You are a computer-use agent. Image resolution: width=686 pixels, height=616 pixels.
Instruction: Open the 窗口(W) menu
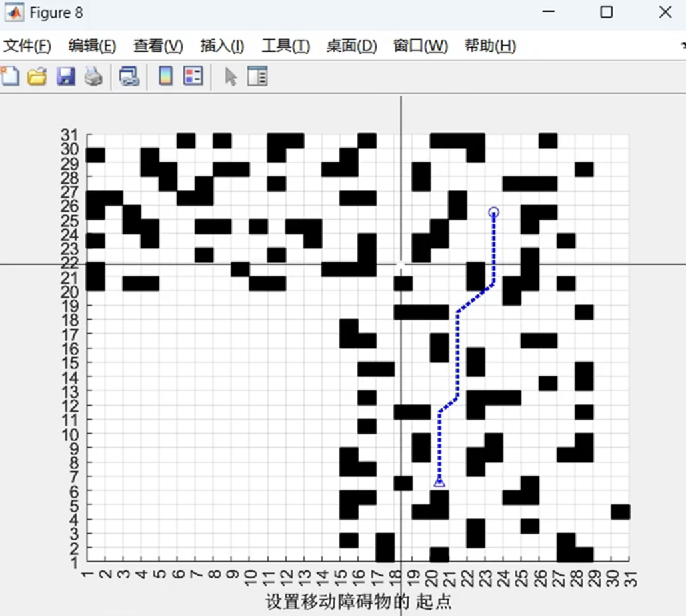(x=420, y=45)
